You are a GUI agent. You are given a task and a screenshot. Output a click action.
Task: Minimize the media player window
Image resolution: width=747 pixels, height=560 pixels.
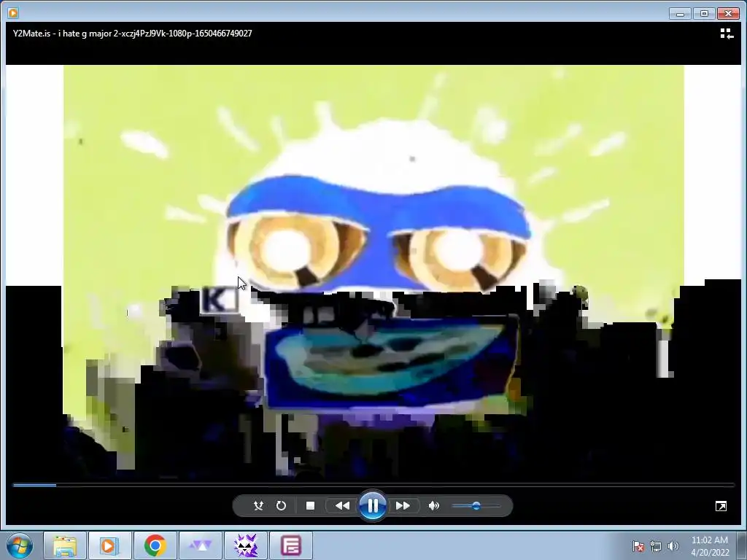tap(680, 13)
